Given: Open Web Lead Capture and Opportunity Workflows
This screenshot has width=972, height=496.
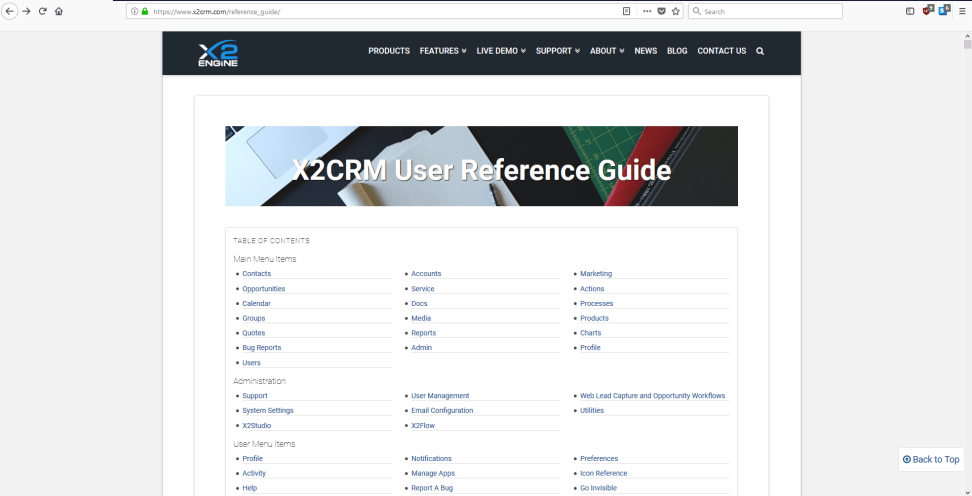Looking at the screenshot, I should click(652, 396).
